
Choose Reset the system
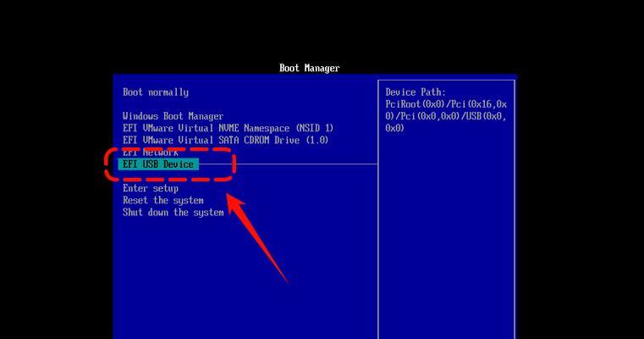pos(163,200)
